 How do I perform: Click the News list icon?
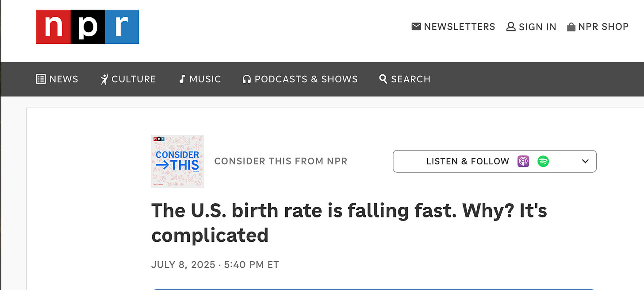click(41, 79)
